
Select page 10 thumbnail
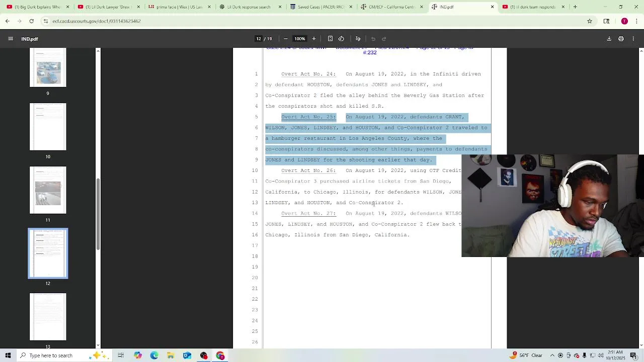48,127
